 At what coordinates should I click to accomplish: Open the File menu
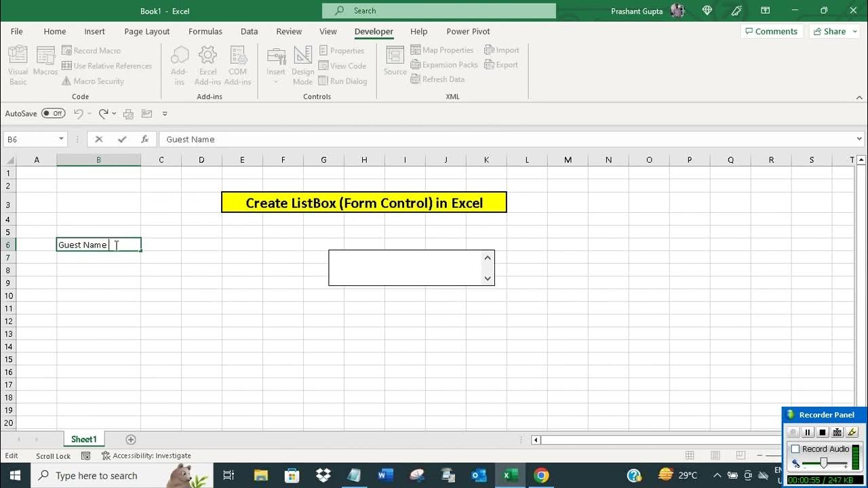point(17,32)
